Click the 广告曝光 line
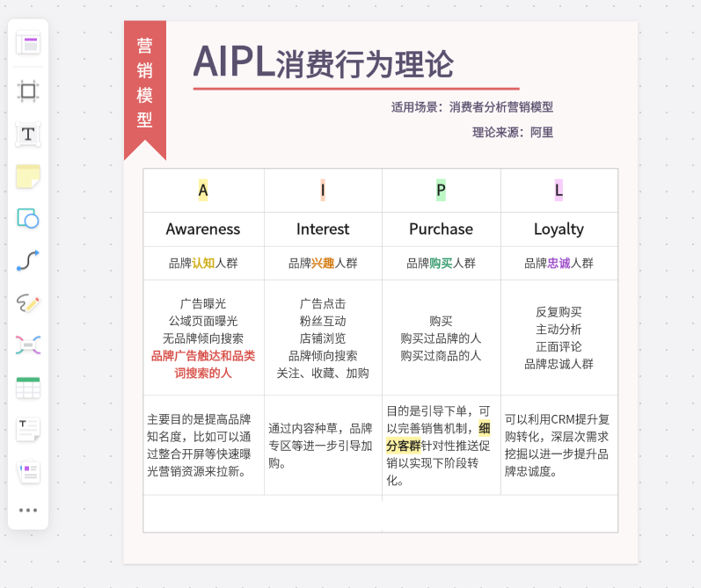 click(x=203, y=304)
